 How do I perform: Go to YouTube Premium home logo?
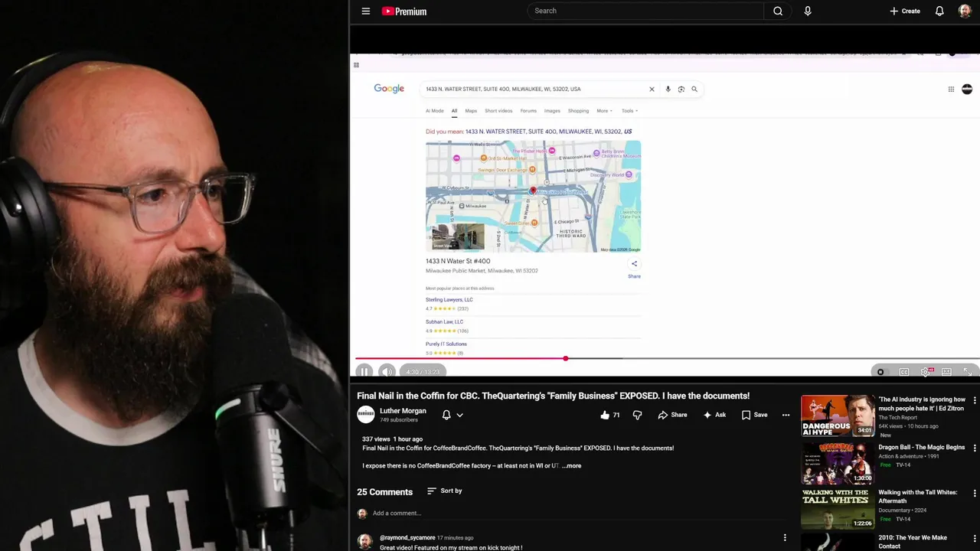(404, 11)
